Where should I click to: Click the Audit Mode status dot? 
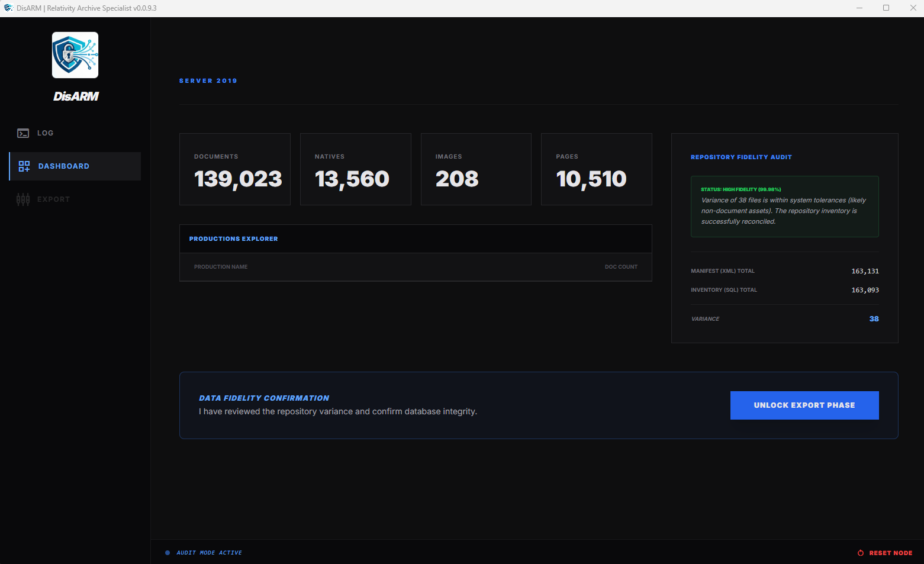[168, 553]
